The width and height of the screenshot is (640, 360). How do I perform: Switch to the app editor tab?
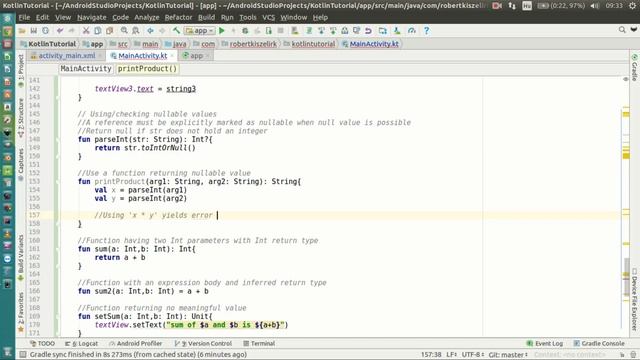196,56
